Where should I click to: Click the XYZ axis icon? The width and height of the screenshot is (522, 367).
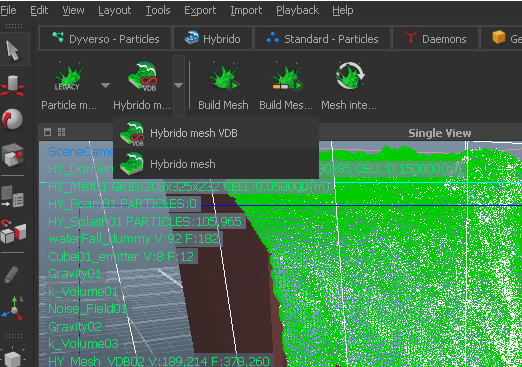click(13, 309)
